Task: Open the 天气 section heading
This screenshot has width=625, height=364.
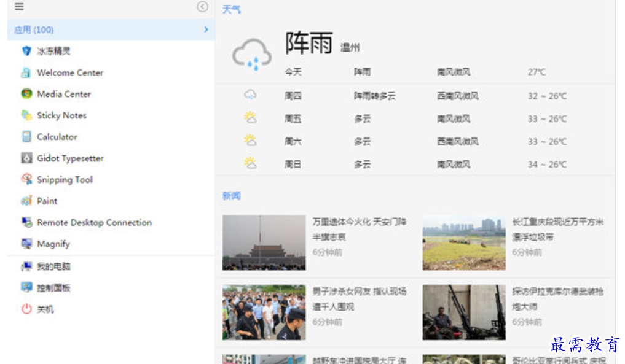Action: click(231, 9)
